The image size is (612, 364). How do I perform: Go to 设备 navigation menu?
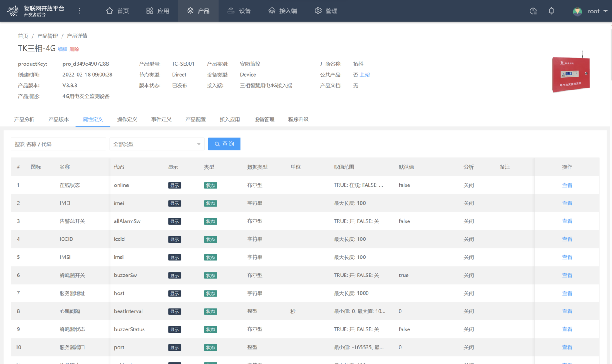239,11
